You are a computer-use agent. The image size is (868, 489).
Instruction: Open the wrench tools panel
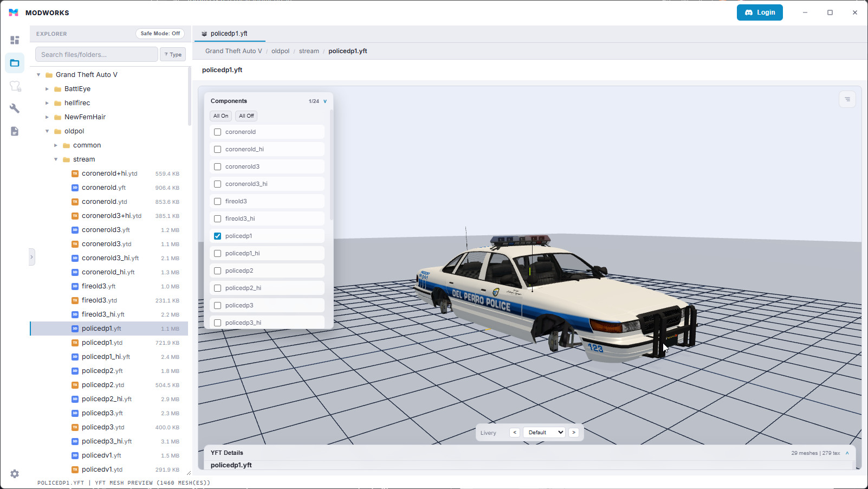pos(15,108)
